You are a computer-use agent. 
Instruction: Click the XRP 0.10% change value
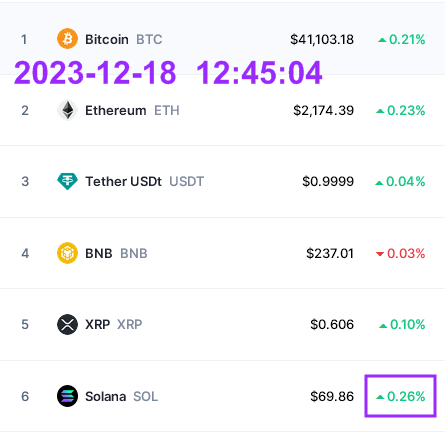coord(408,324)
